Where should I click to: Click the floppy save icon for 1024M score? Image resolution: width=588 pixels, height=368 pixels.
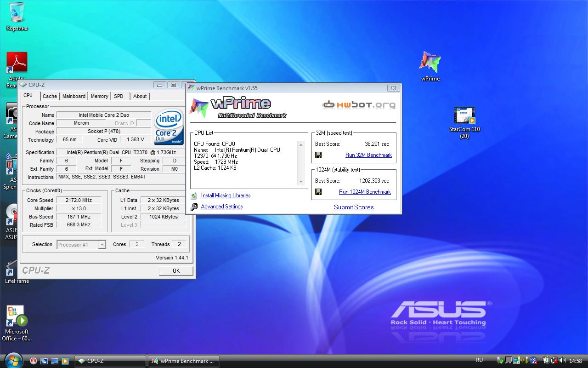point(318,192)
